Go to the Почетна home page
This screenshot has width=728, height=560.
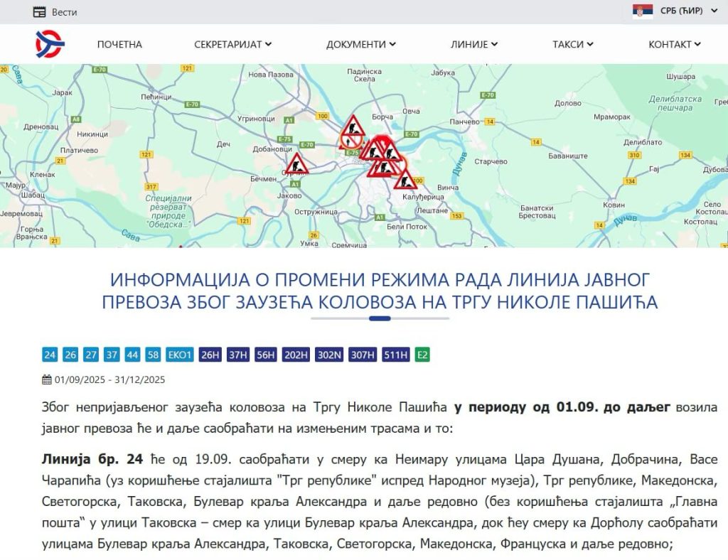coord(119,44)
